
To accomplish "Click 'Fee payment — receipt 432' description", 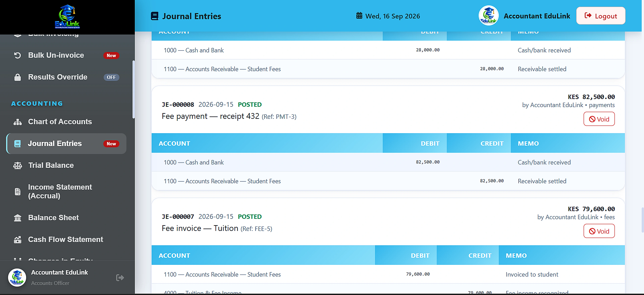I will click(x=210, y=116).
